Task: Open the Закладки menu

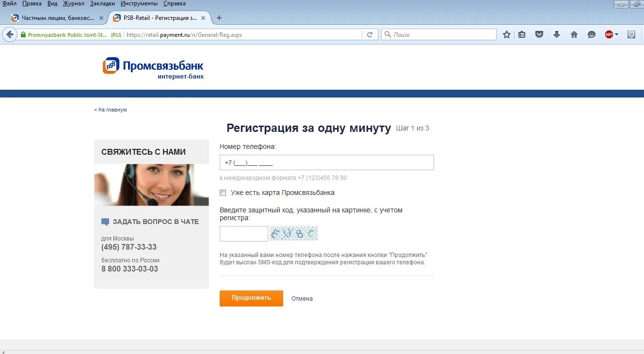Action: (x=103, y=3)
